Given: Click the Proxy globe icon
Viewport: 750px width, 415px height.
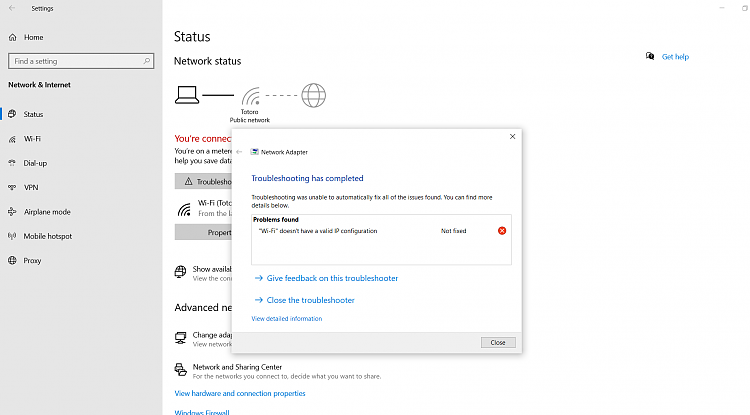Looking at the screenshot, I should (12, 261).
